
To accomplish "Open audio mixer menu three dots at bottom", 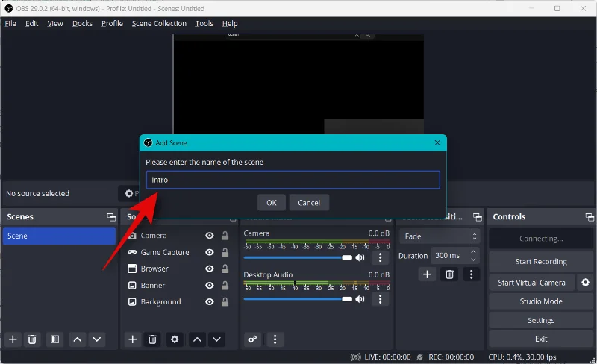I will (275, 339).
